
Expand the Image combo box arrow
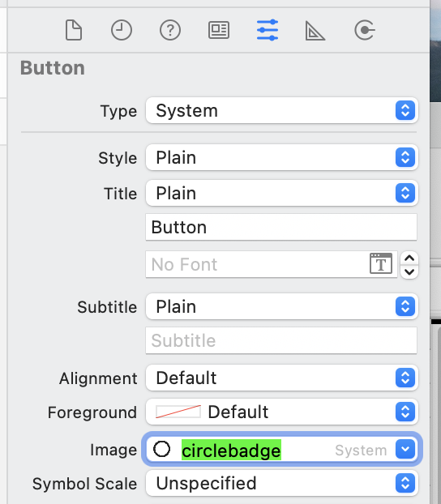click(x=405, y=449)
